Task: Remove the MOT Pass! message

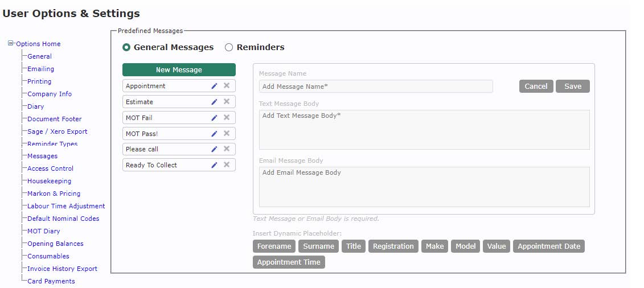Action: 227,133
